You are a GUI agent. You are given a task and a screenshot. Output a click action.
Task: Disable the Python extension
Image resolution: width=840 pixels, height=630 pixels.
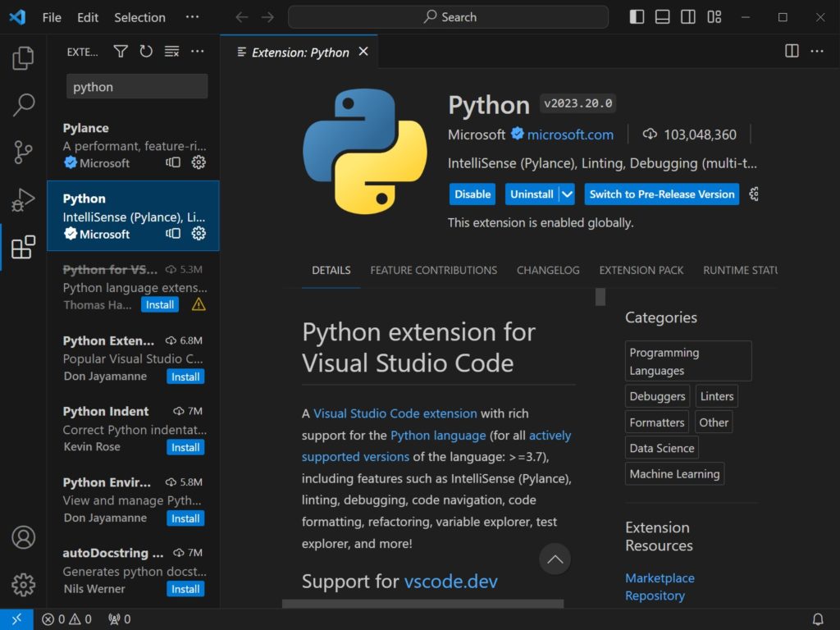coord(472,194)
